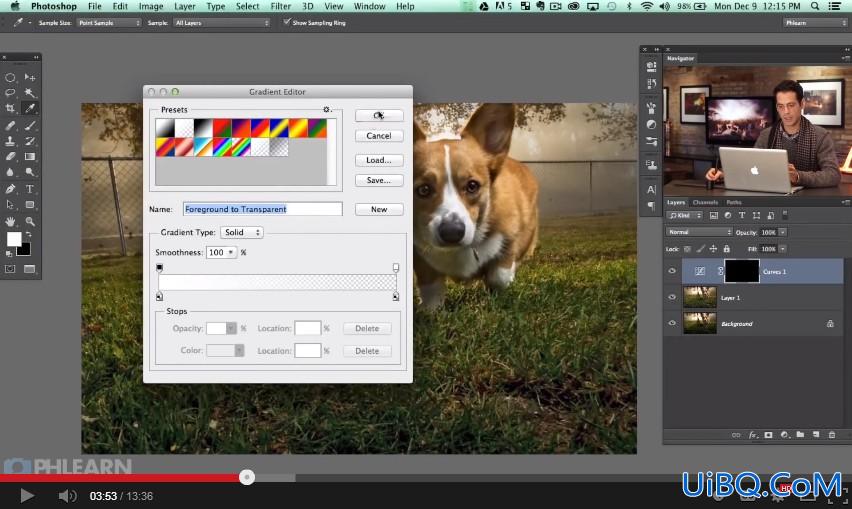Select the Healing Brush tool
The width and height of the screenshot is (852, 509).
click(x=10, y=125)
